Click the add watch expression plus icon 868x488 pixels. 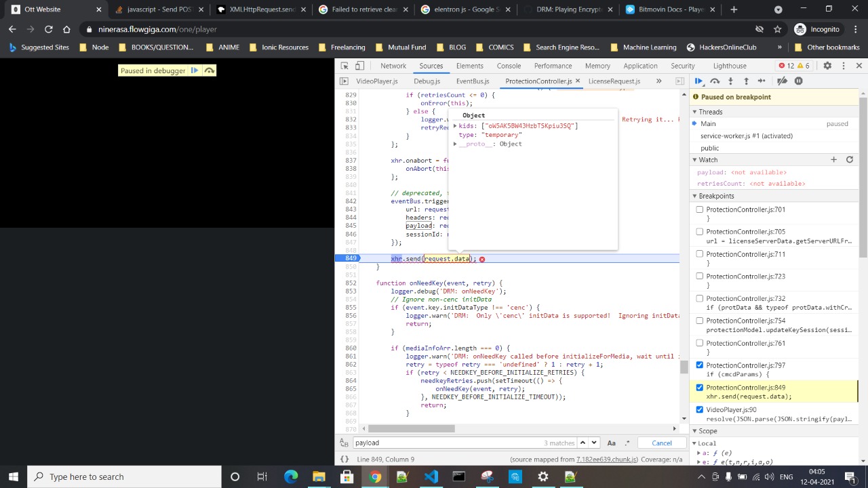coord(833,159)
